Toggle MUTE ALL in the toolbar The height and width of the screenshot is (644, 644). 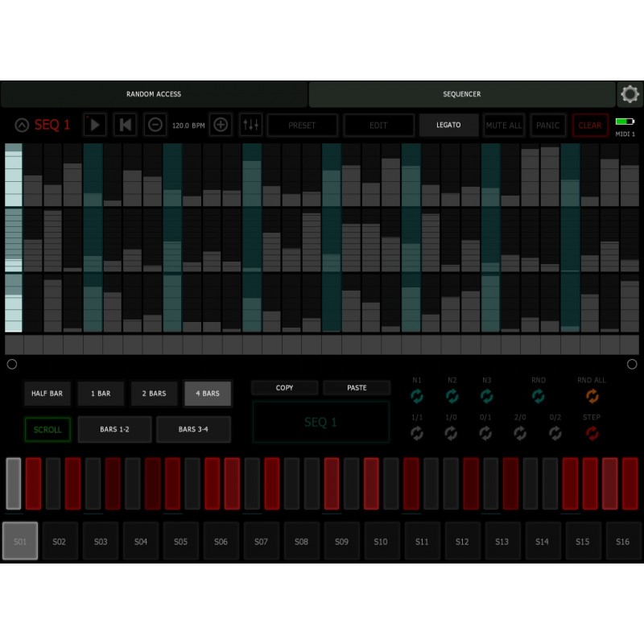click(504, 125)
